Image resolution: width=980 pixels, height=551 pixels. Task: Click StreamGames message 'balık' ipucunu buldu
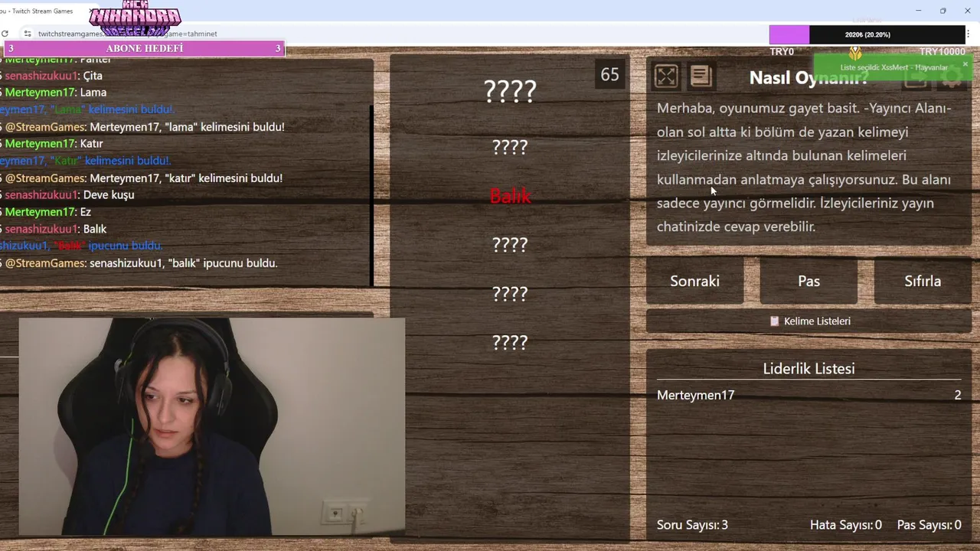pyautogui.click(x=141, y=263)
